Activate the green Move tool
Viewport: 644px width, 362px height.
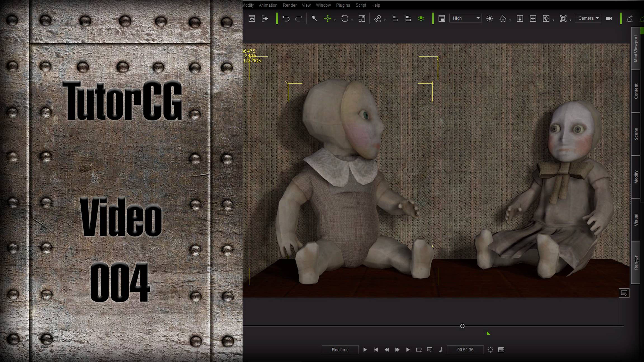(x=327, y=18)
